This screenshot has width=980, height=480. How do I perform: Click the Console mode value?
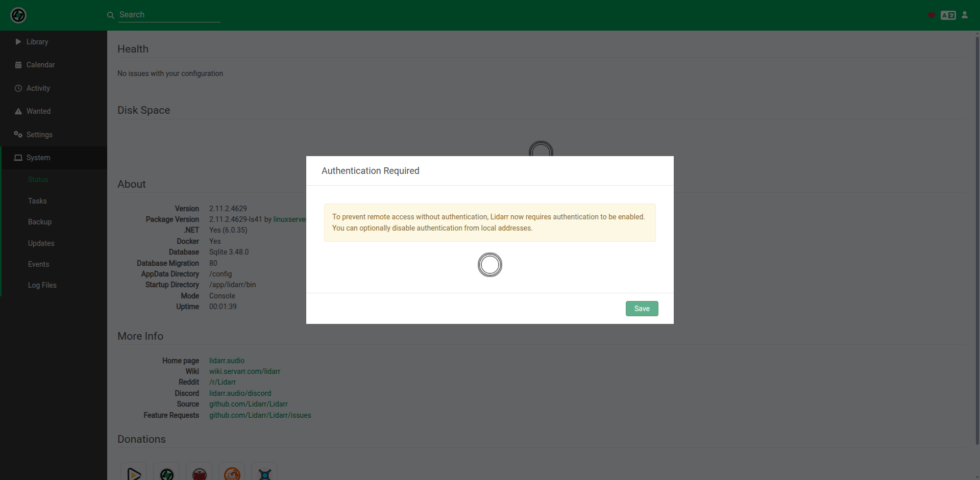222,296
